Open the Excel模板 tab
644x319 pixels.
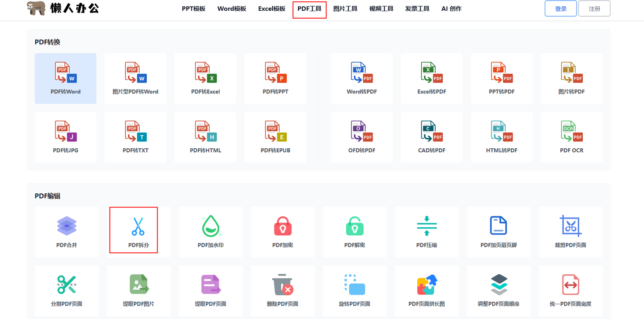271,8
